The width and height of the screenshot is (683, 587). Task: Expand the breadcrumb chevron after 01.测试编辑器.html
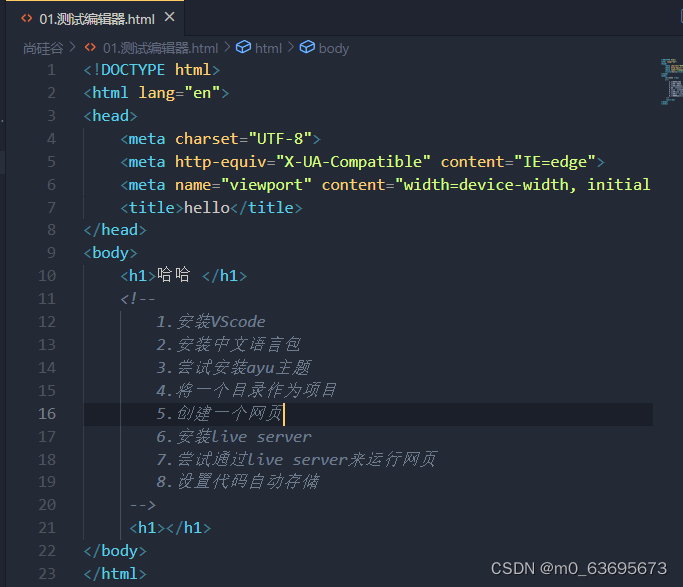[227, 47]
